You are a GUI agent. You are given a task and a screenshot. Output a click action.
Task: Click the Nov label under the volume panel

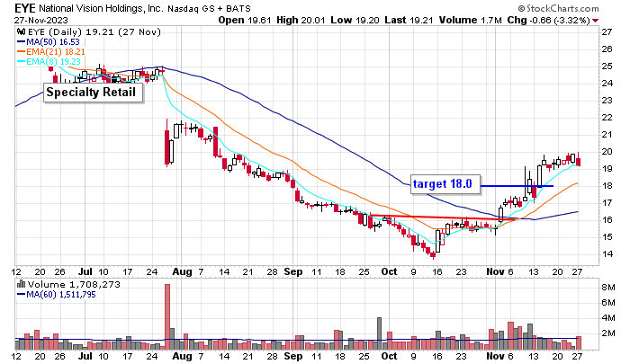tap(495, 356)
